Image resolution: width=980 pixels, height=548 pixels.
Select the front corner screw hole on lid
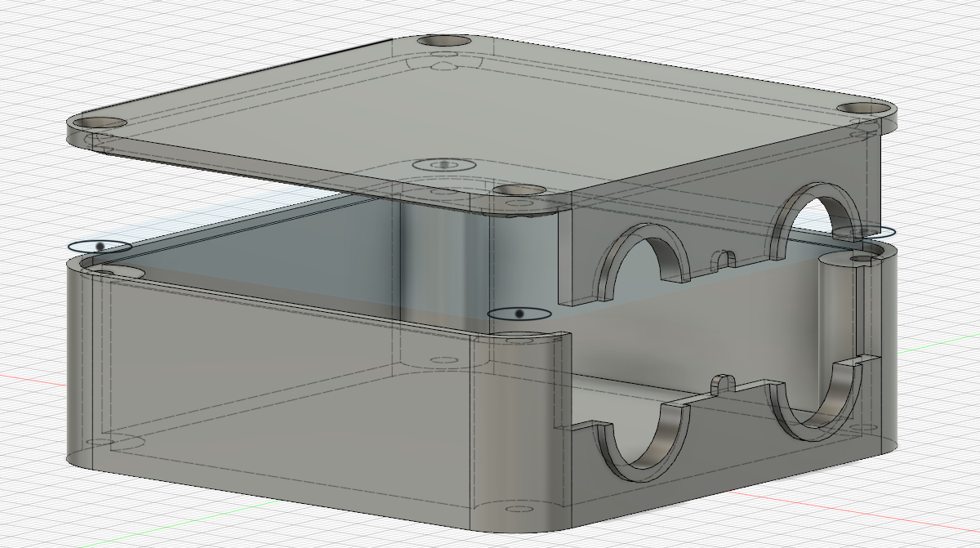[x=519, y=189]
